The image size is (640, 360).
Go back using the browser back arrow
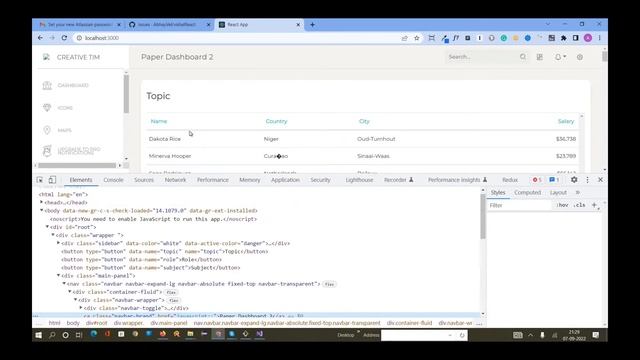click(40, 38)
